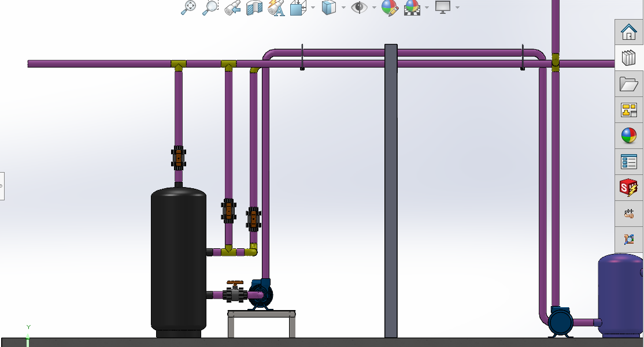
Task: Expand the Hide/Show Items dropdown arrow
Action: tap(374, 8)
